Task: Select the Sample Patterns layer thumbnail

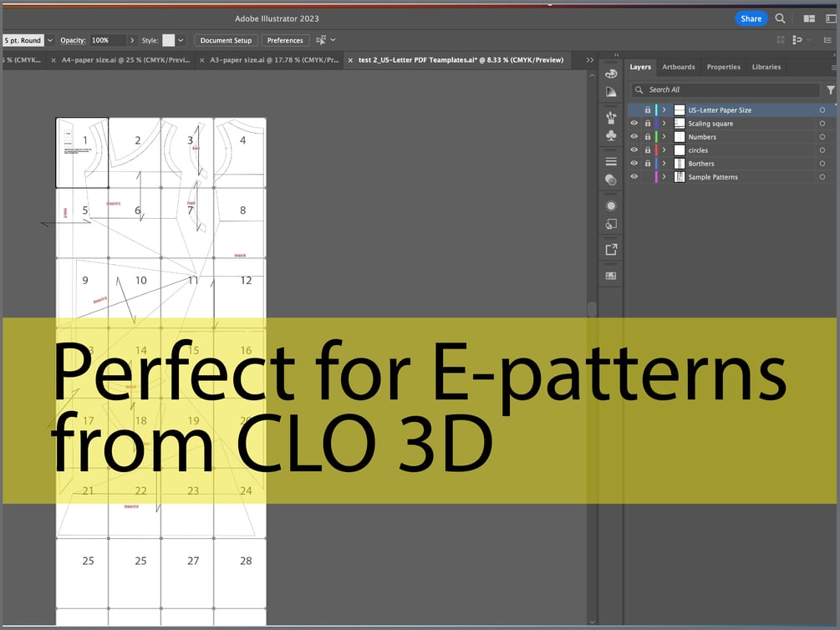Action: pos(680,177)
